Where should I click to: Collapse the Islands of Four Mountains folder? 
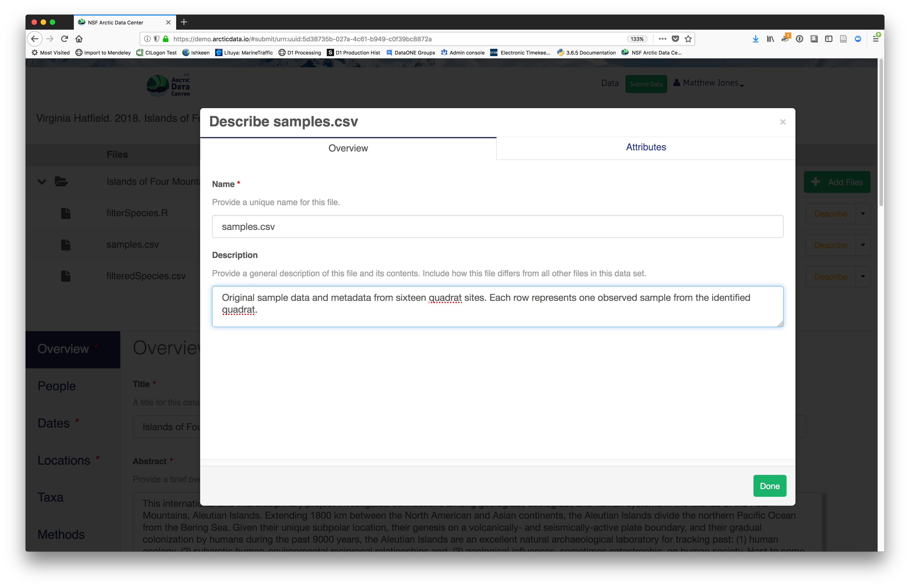[42, 182]
